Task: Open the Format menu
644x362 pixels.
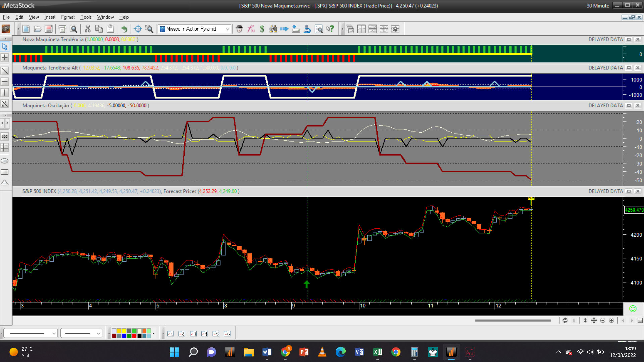Action: click(x=68, y=17)
